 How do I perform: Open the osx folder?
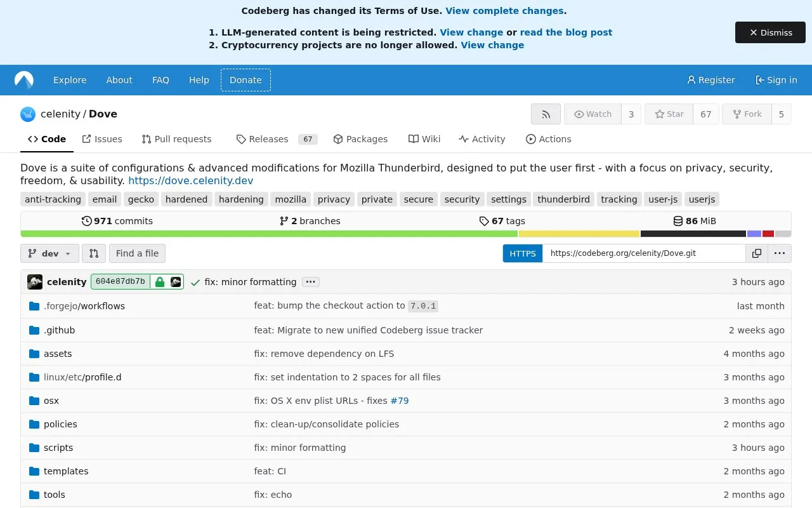pos(51,401)
